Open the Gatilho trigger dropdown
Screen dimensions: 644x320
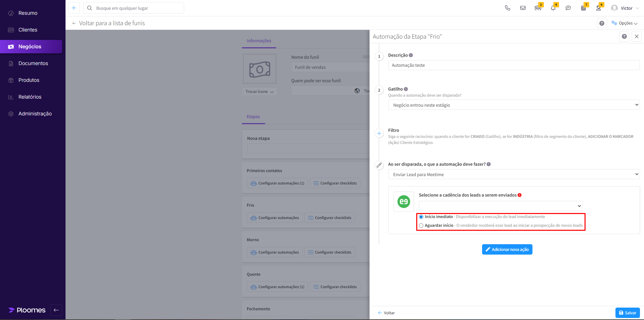tap(514, 105)
